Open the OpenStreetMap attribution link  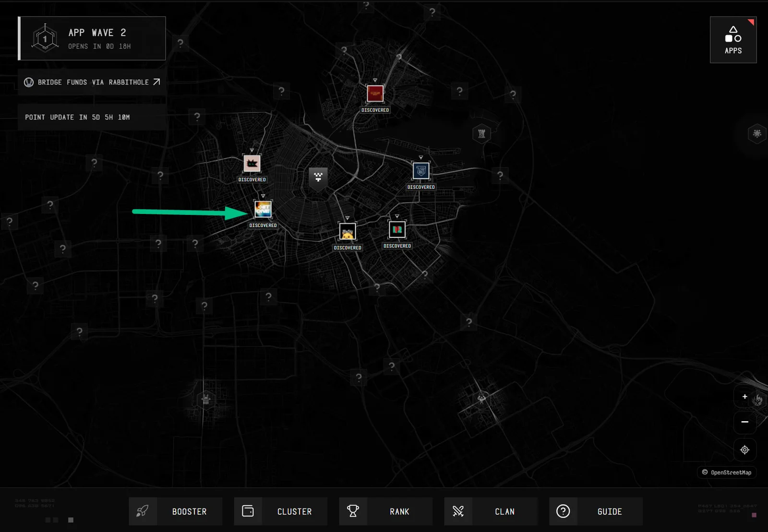click(727, 473)
